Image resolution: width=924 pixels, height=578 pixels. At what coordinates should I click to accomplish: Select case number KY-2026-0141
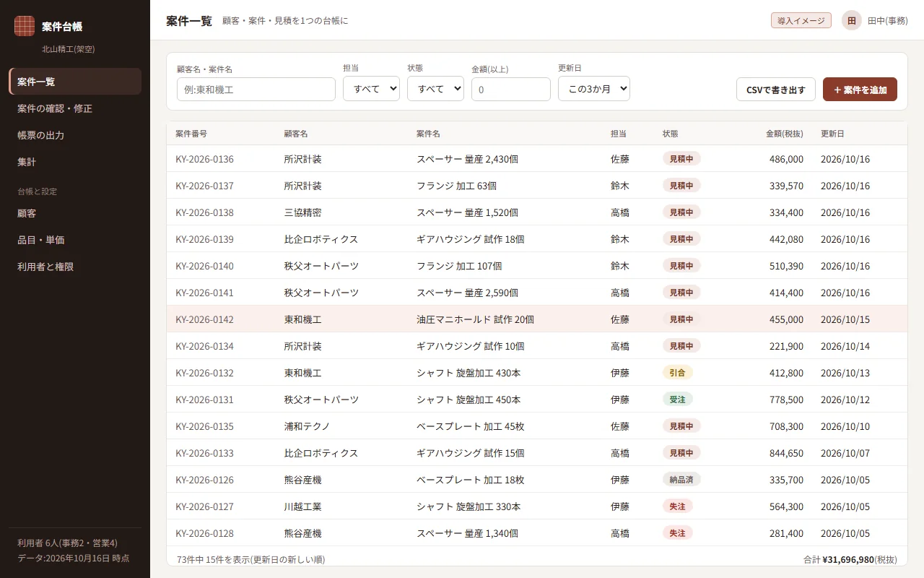point(204,293)
